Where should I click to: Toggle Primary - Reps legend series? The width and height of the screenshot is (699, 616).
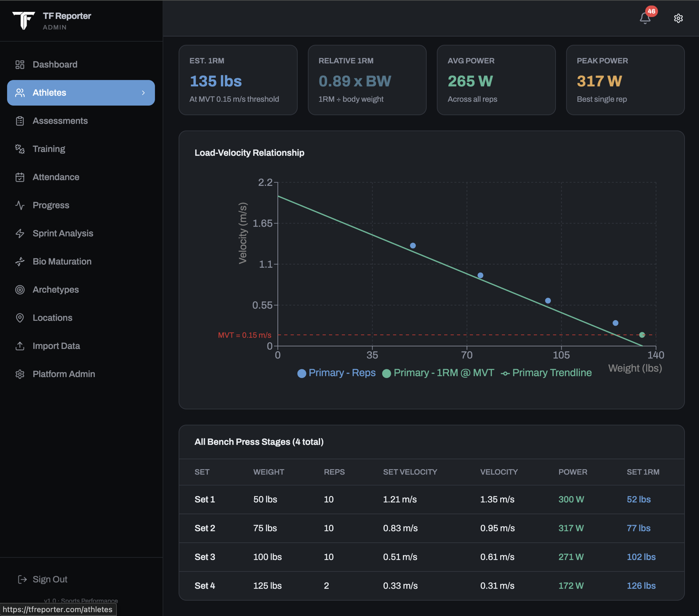pyautogui.click(x=336, y=373)
